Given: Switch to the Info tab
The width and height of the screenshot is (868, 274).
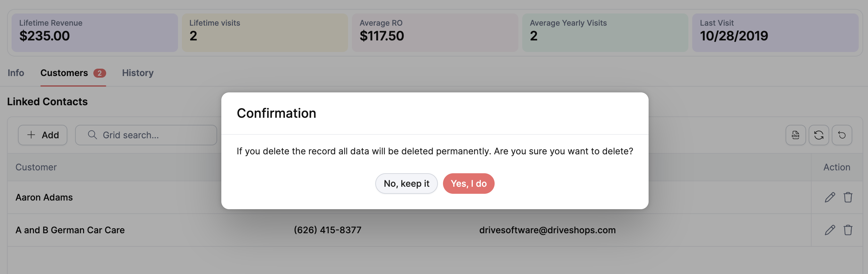Looking at the screenshot, I should coord(16,73).
